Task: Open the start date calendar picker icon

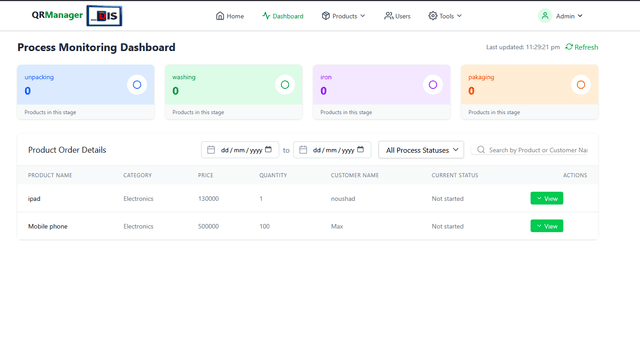Action: click(269, 149)
